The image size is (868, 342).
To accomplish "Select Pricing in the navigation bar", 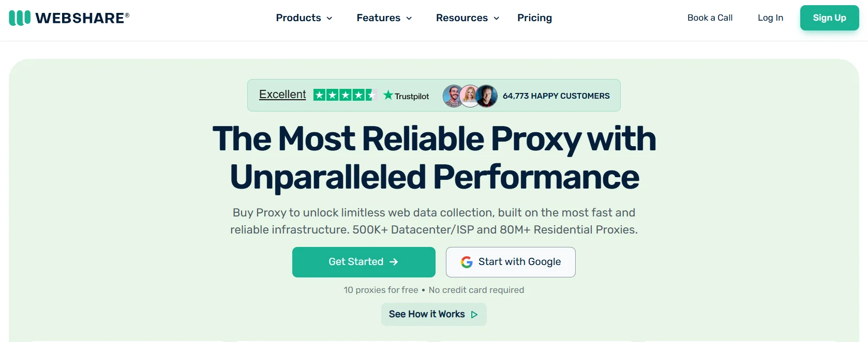I will (x=534, y=18).
